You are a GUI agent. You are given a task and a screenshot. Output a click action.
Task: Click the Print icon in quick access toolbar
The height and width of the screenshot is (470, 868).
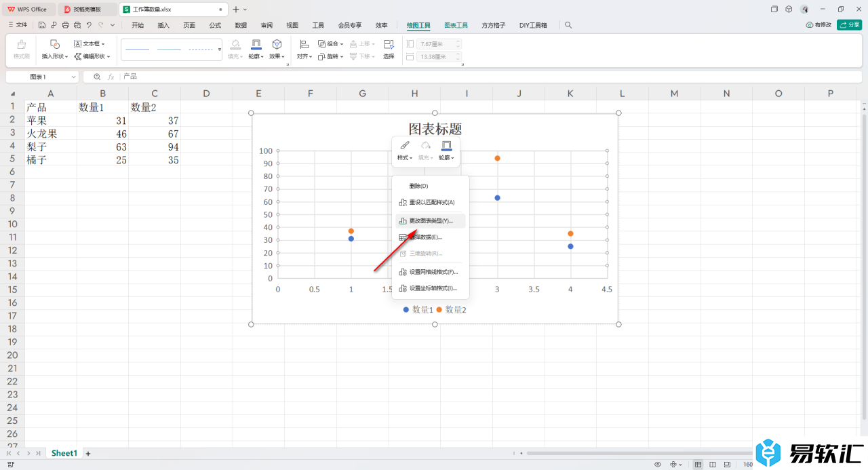pos(65,25)
